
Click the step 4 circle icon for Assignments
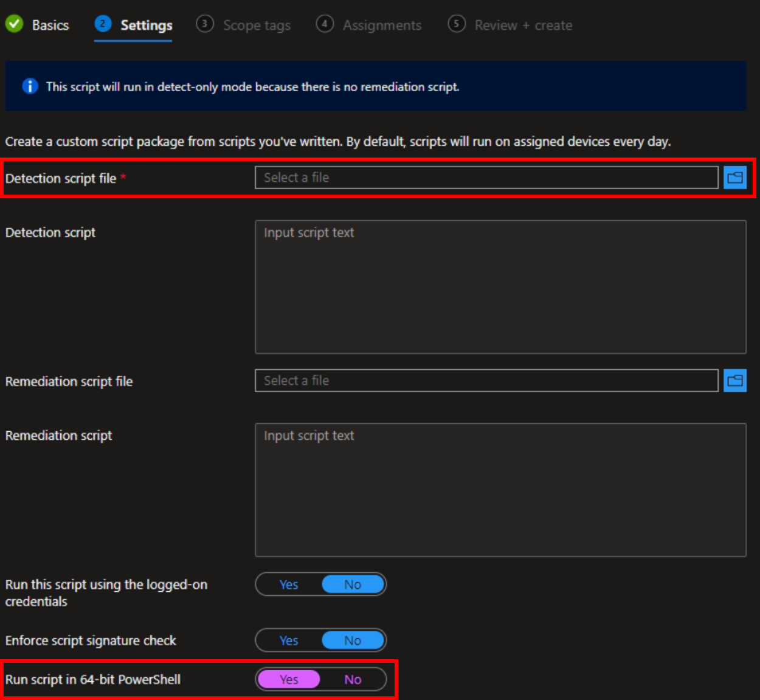pyautogui.click(x=323, y=25)
